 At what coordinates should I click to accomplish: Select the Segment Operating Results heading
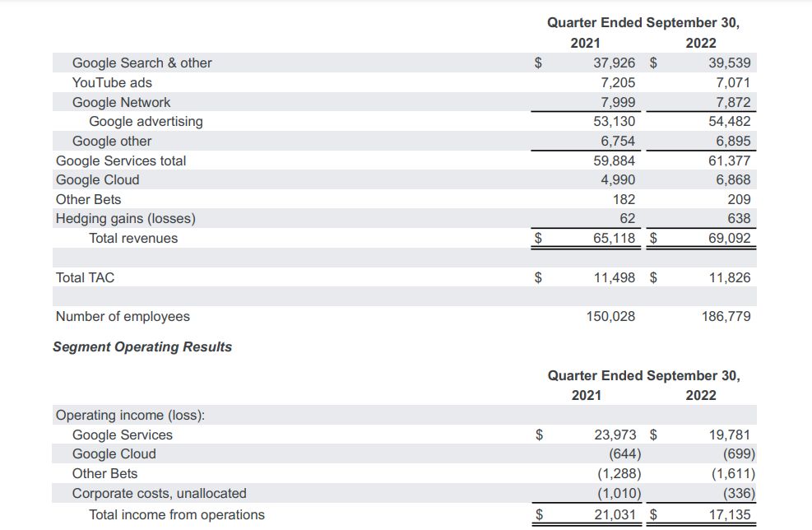click(x=142, y=346)
